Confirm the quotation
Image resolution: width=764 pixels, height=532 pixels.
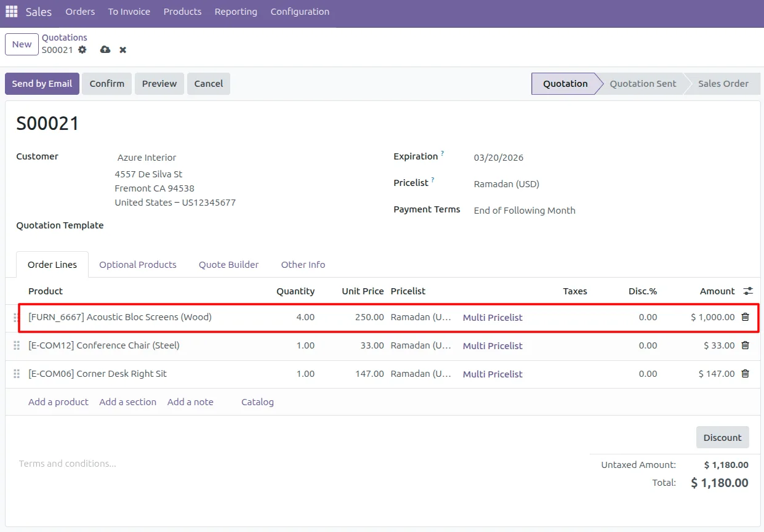tap(107, 84)
